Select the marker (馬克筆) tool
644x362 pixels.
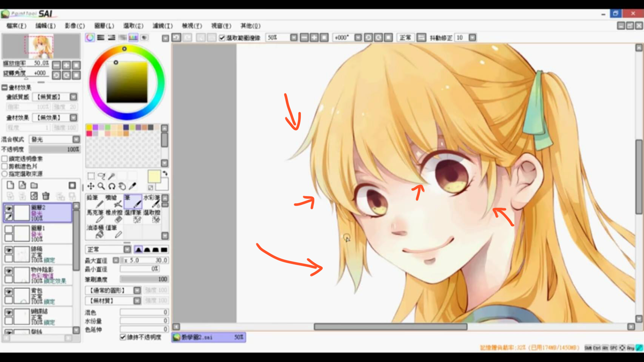[x=96, y=216]
